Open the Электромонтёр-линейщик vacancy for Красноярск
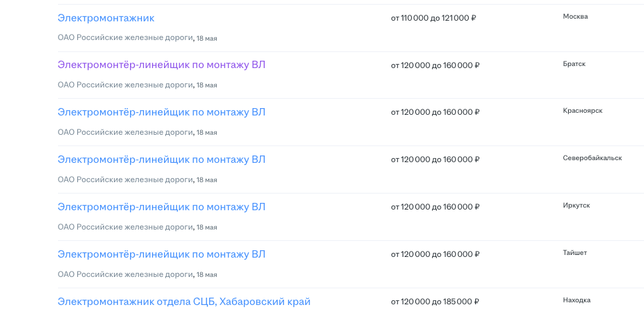 tap(161, 112)
